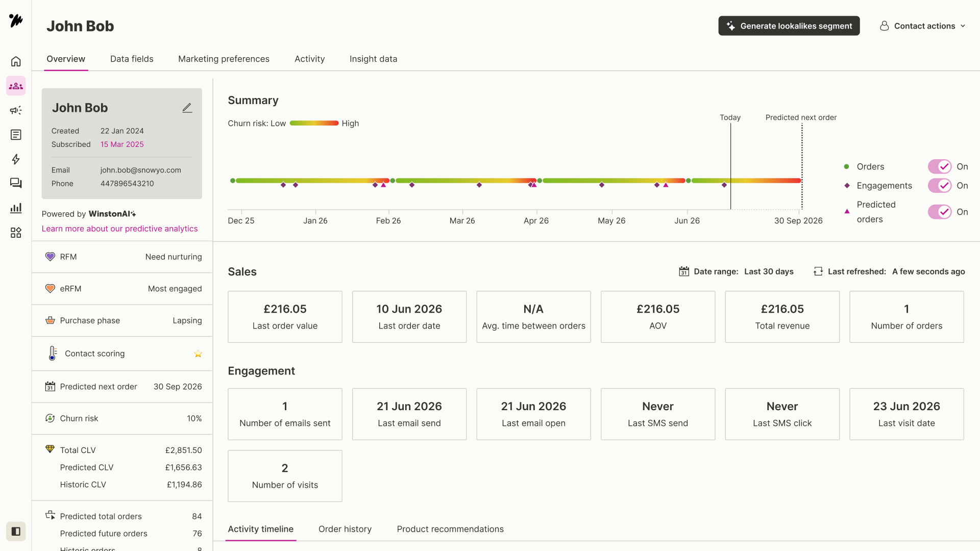Open Learn more about predictive analytics link
This screenshot has height=551, width=980.
click(119, 229)
